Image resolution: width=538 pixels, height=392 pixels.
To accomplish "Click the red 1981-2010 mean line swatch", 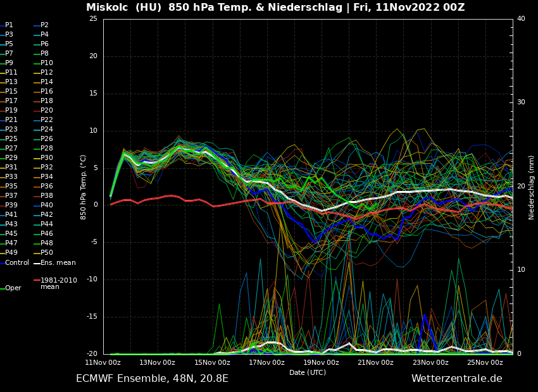I will [x=37, y=280].
